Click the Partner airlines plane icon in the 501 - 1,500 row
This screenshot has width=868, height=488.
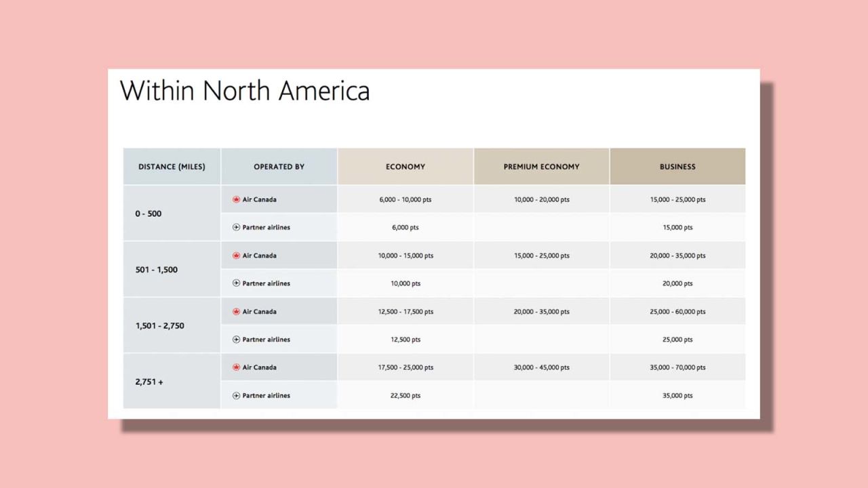[236, 283]
